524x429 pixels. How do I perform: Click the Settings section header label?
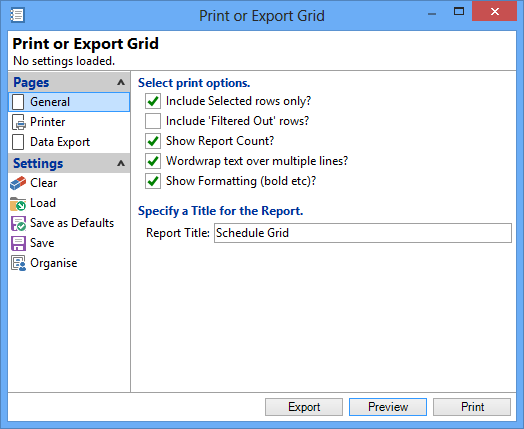tap(38, 163)
